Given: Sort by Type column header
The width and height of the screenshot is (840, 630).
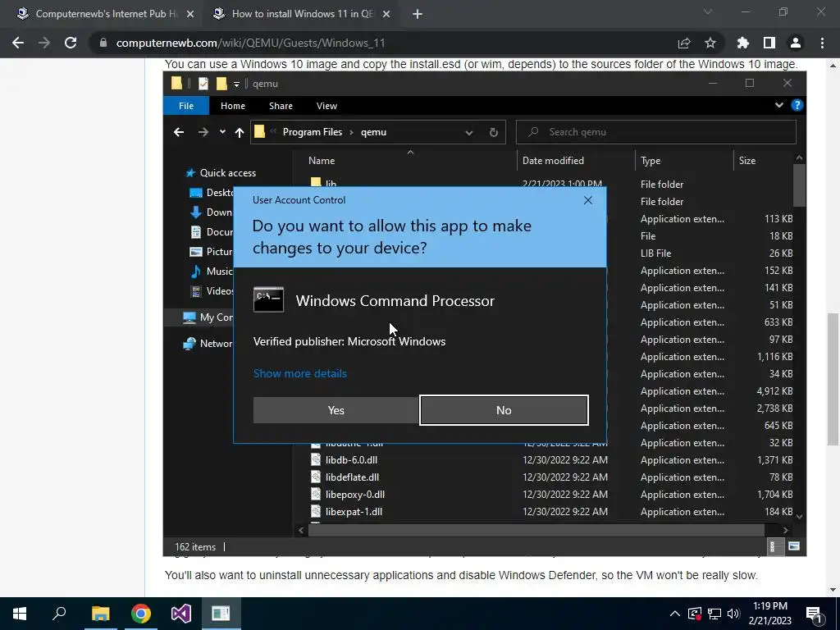Looking at the screenshot, I should pos(651,160).
